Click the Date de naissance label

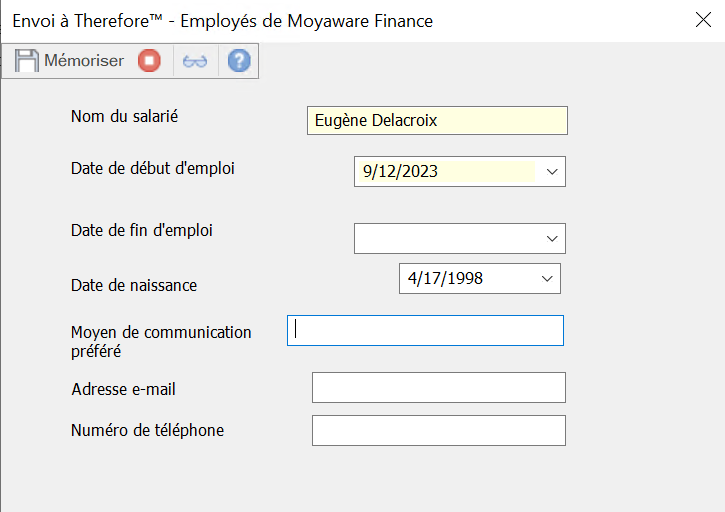pos(134,285)
